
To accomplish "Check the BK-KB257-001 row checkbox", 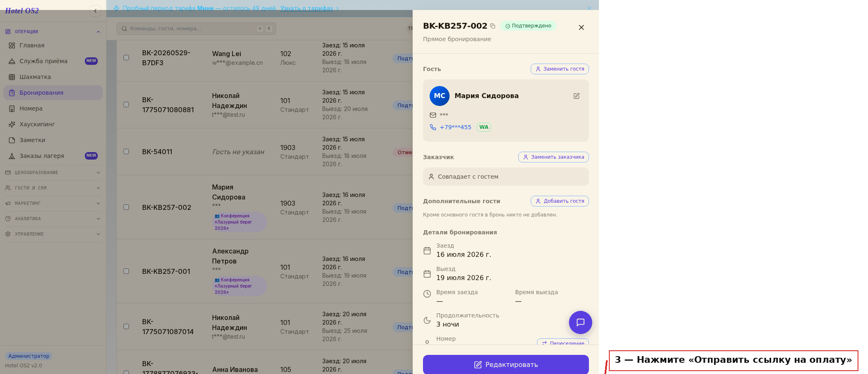I will [x=126, y=271].
